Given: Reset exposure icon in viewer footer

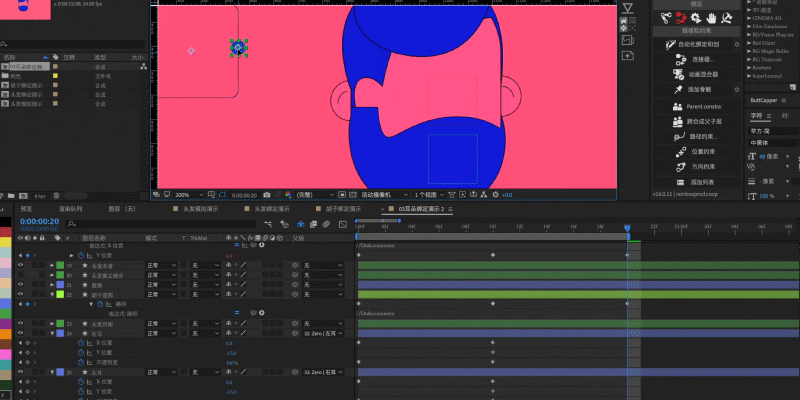Looking at the screenshot, I should pos(495,195).
